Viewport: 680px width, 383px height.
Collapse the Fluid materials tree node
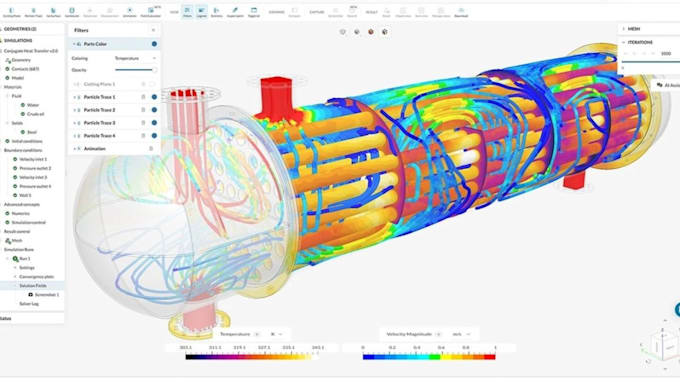(7, 96)
